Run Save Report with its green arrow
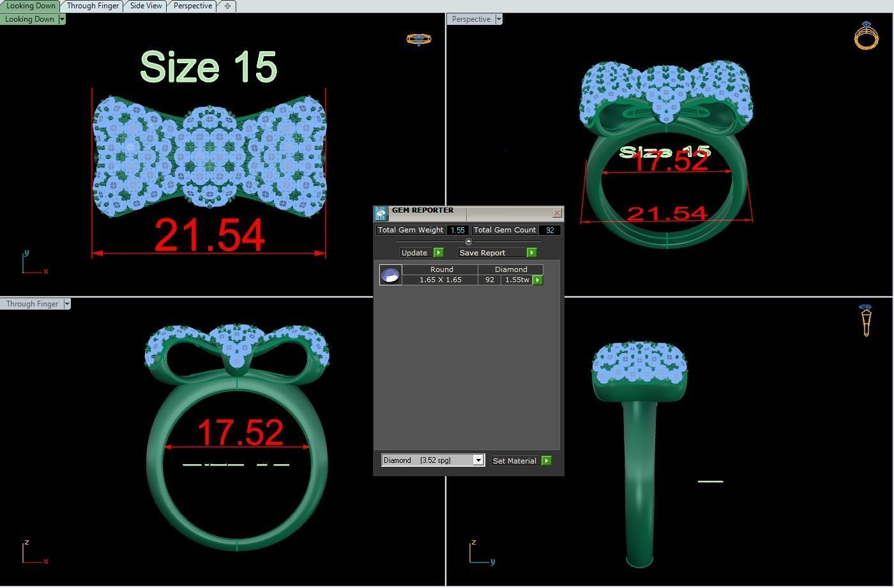The width and height of the screenshot is (894, 588). pyautogui.click(x=531, y=253)
